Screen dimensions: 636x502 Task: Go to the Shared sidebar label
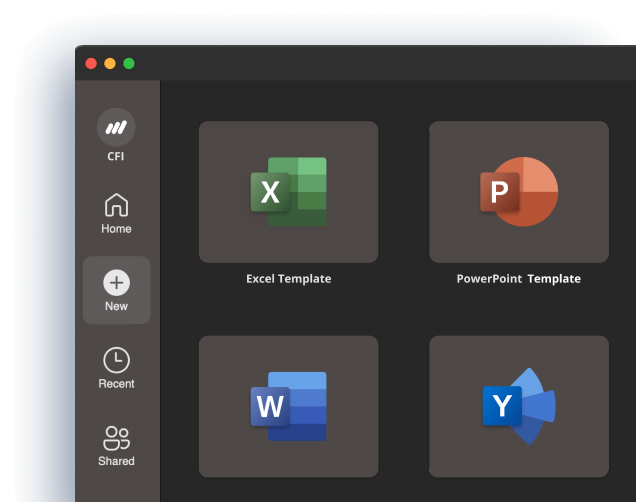click(x=116, y=462)
